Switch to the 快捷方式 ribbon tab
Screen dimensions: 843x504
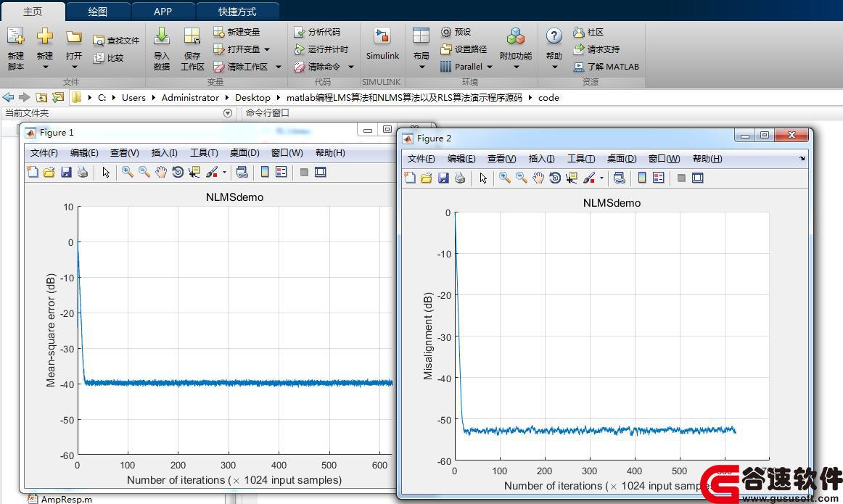[x=237, y=12]
